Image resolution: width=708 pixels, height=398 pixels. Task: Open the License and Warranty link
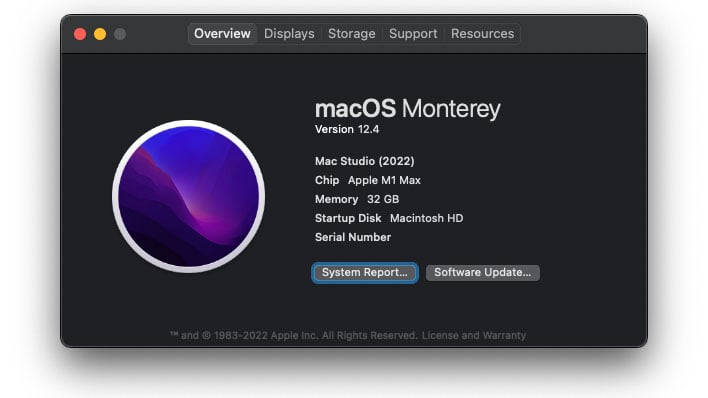pos(474,335)
